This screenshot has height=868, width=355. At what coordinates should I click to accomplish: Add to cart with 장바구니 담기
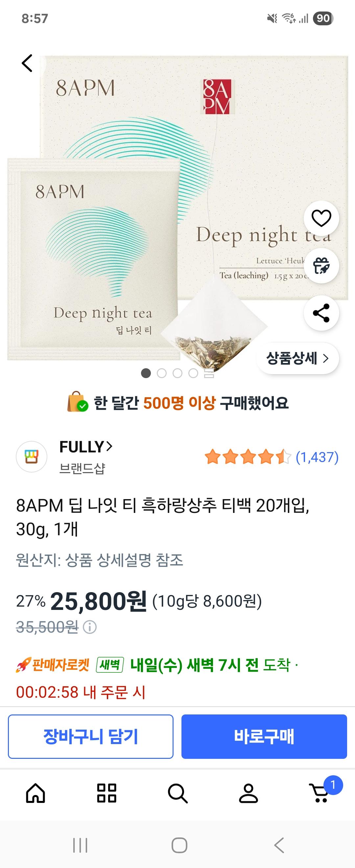91,736
